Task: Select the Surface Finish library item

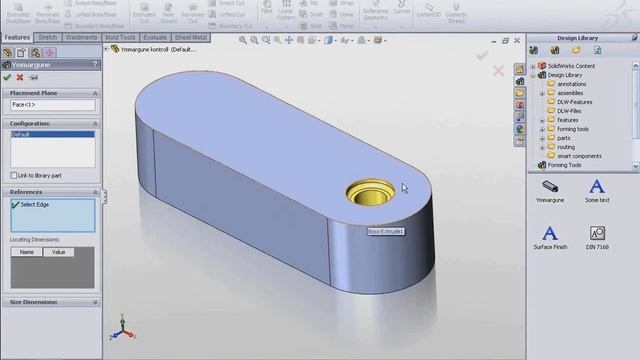Action: (x=550, y=238)
